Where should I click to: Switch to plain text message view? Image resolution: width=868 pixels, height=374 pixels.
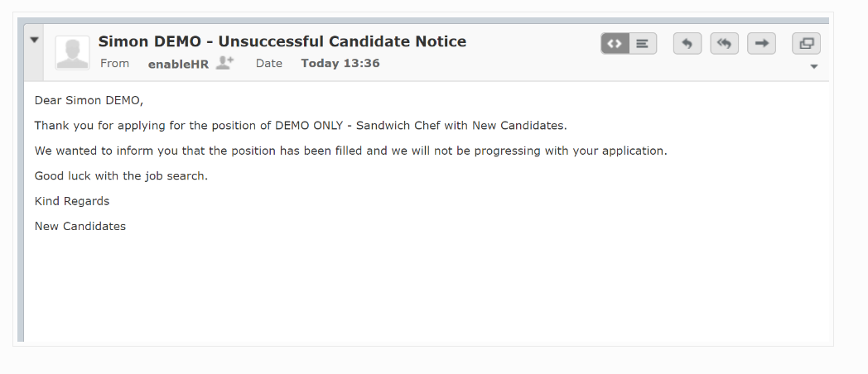click(x=643, y=44)
